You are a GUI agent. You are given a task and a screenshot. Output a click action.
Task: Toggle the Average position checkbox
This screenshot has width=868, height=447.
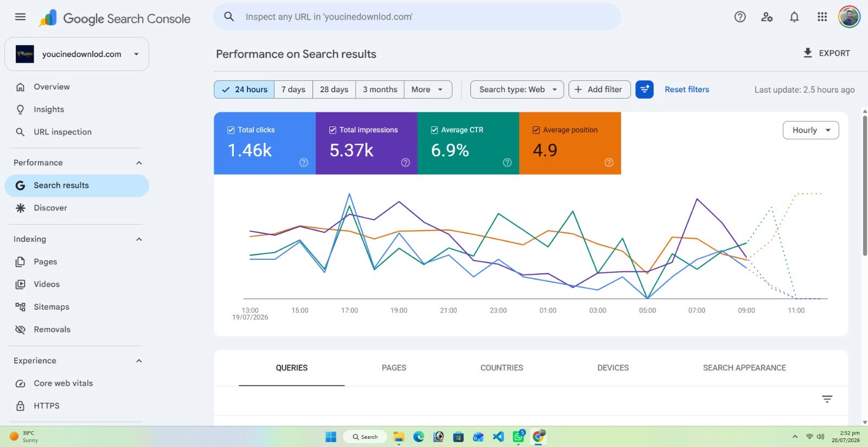click(536, 130)
